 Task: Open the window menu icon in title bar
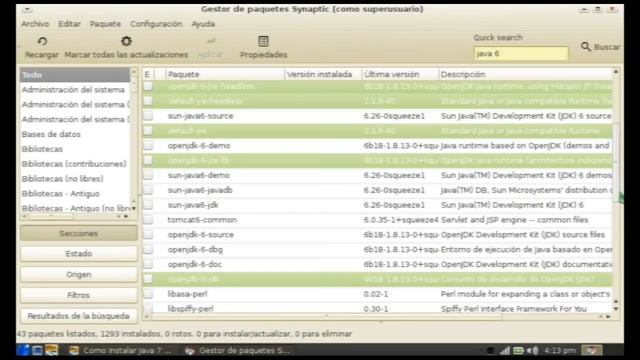(x=27, y=9)
